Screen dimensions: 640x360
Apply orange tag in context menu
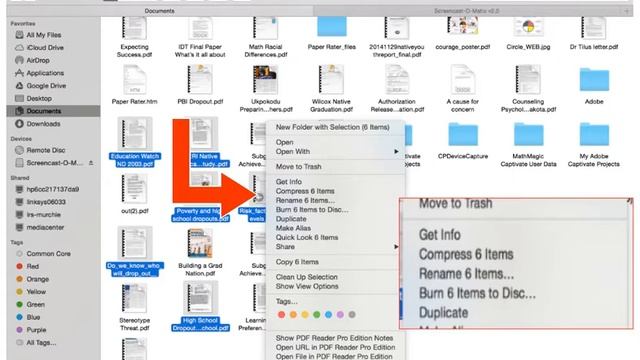point(293,314)
